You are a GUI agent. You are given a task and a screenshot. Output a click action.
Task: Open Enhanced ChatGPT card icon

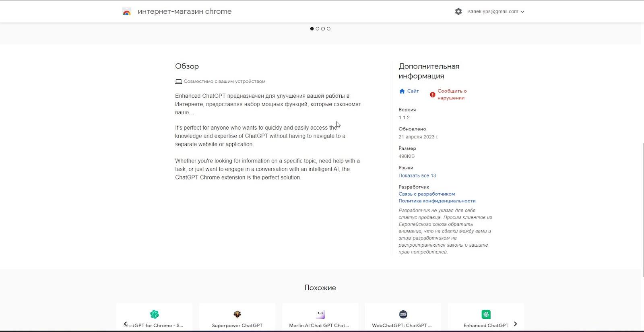tap(486, 314)
